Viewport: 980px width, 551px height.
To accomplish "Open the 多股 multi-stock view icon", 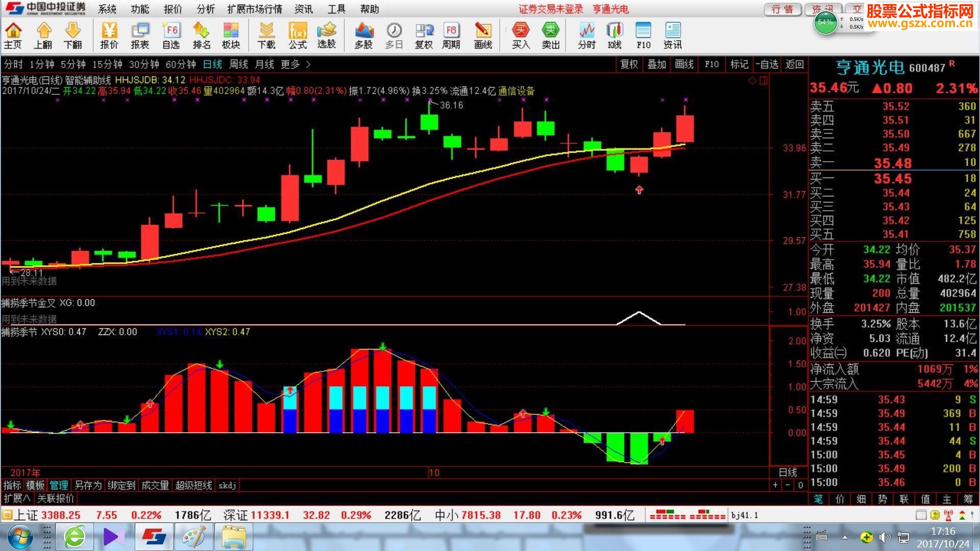I will 363,36.
